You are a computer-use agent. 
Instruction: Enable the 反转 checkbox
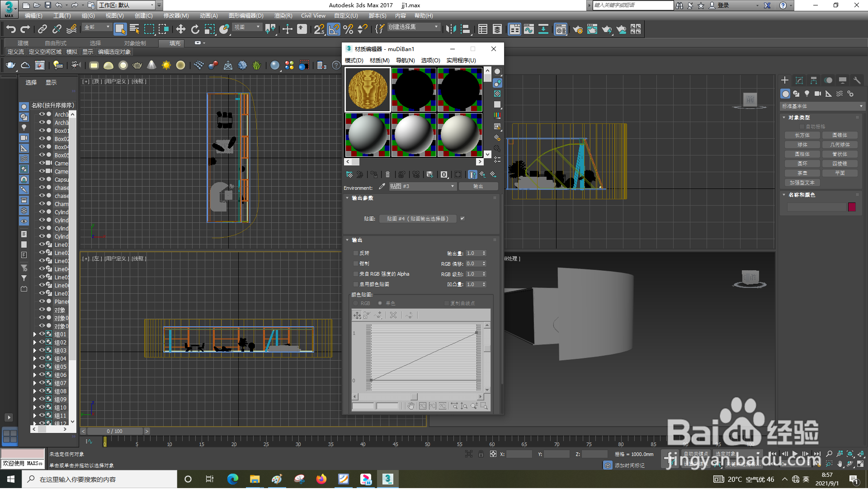(x=356, y=253)
